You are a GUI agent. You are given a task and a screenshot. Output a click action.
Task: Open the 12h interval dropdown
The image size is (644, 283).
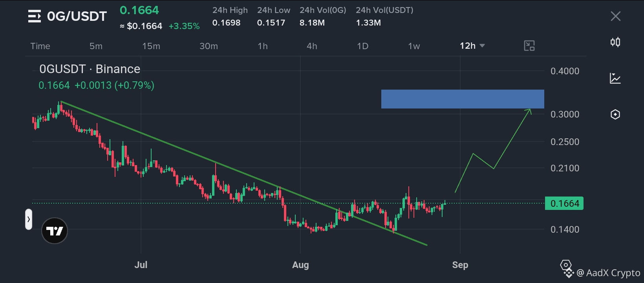472,46
